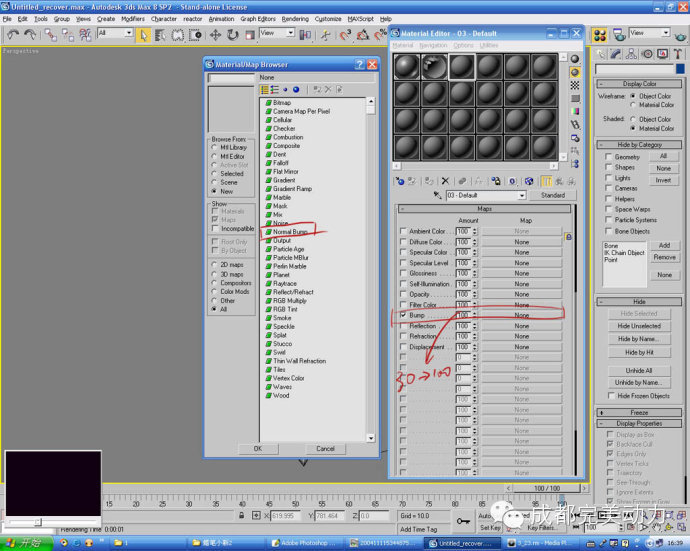The height and width of the screenshot is (551, 690).
Task: Click lock selection padlock in status bar
Action: coord(241,515)
